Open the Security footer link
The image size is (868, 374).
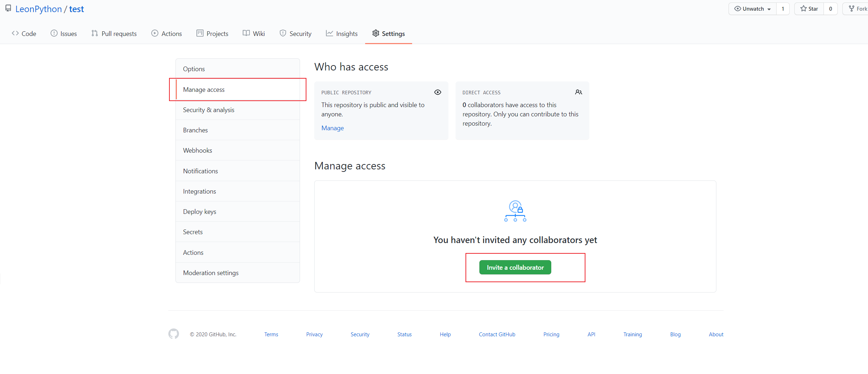point(360,335)
